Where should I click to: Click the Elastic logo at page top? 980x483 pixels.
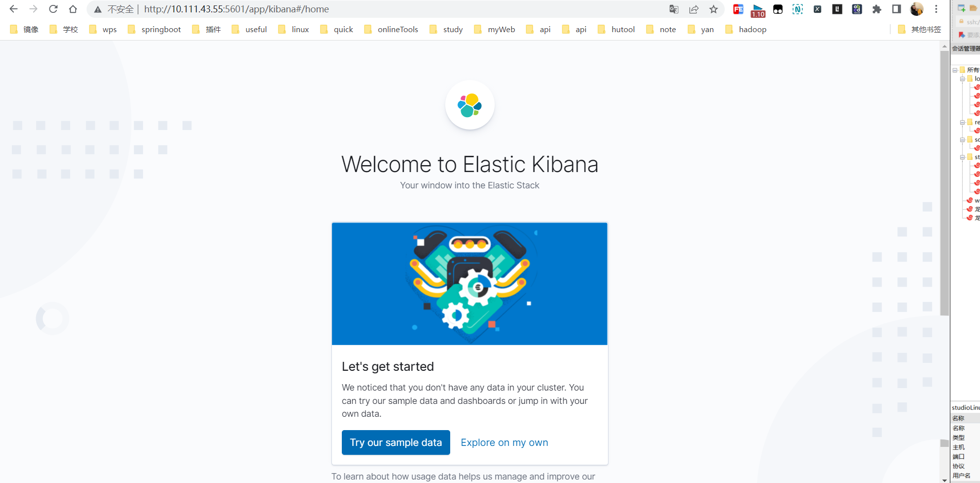pyautogui.click(x=469, y=105)
